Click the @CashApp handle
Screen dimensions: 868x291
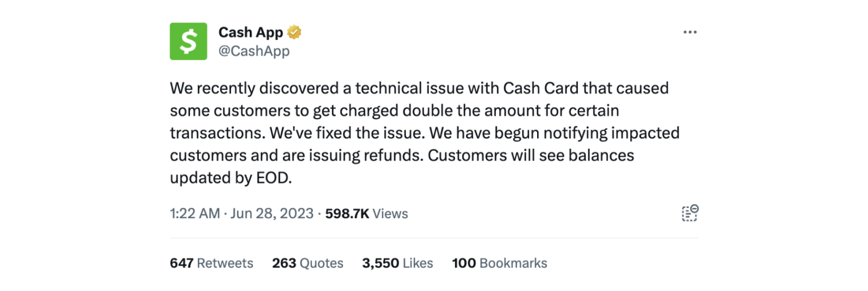(x=254, y=51)
